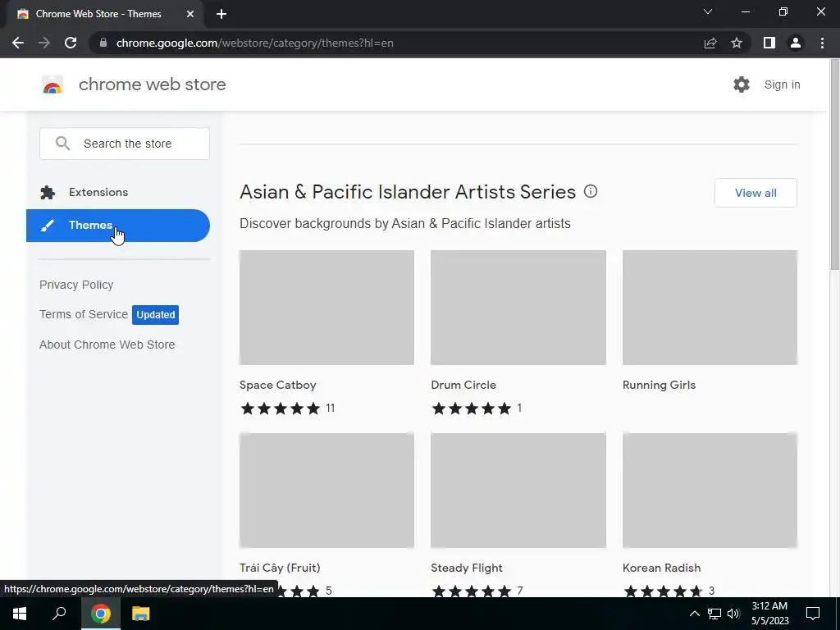Open the Korean Radish theme thumbnail
Screen dimensions: 840x630
710,491
